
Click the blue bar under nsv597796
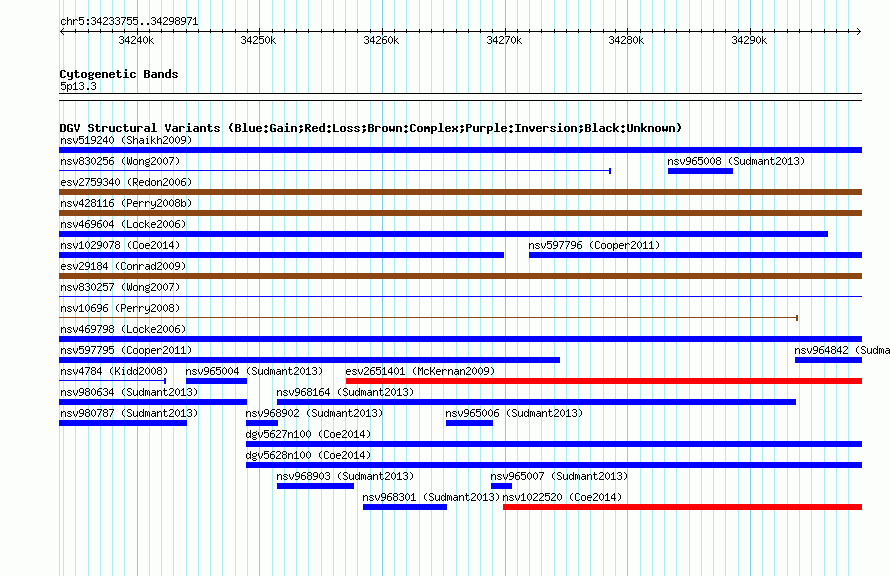(695, 255)
